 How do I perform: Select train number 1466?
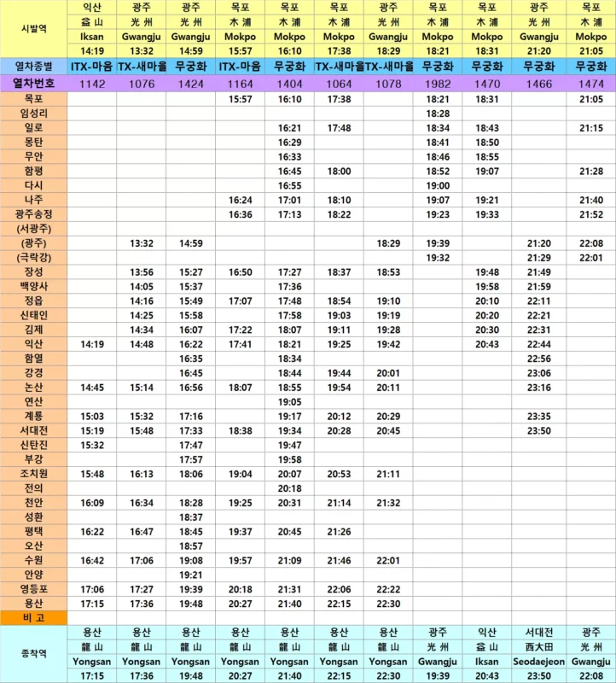click(x=539, y=84)
